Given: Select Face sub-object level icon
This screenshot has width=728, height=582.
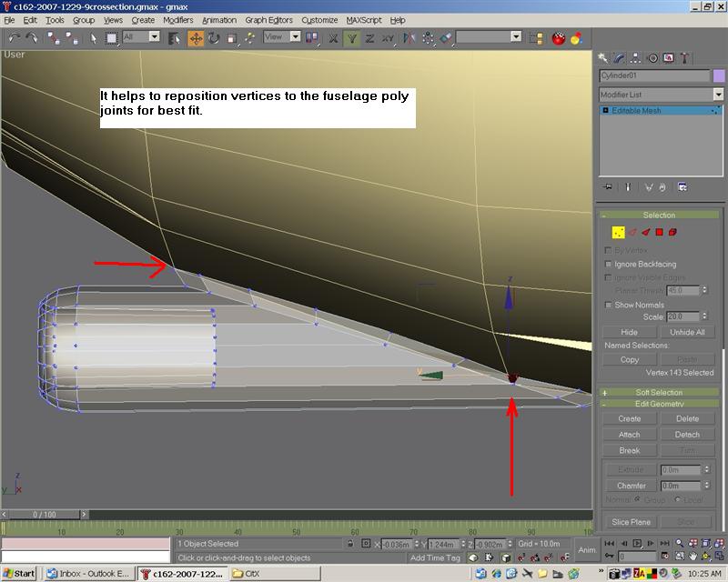Looking at the screenshot, I should point(646,232).
